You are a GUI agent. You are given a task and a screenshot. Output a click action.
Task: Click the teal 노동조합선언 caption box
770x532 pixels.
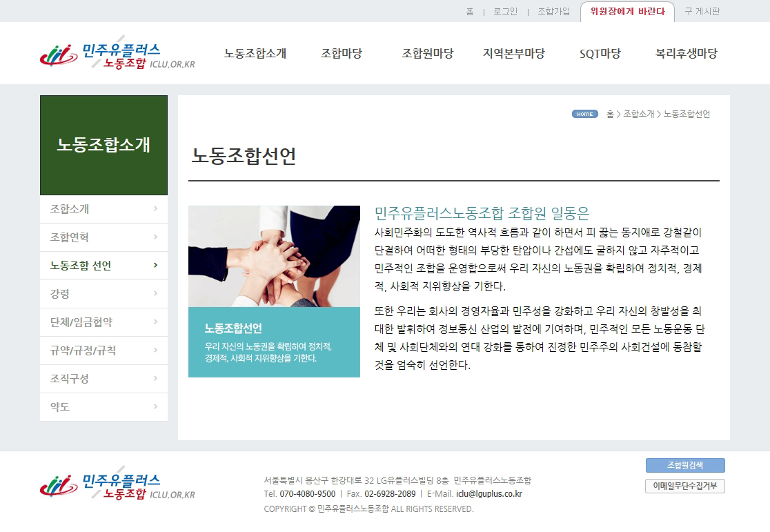click(x=274, y=342)
